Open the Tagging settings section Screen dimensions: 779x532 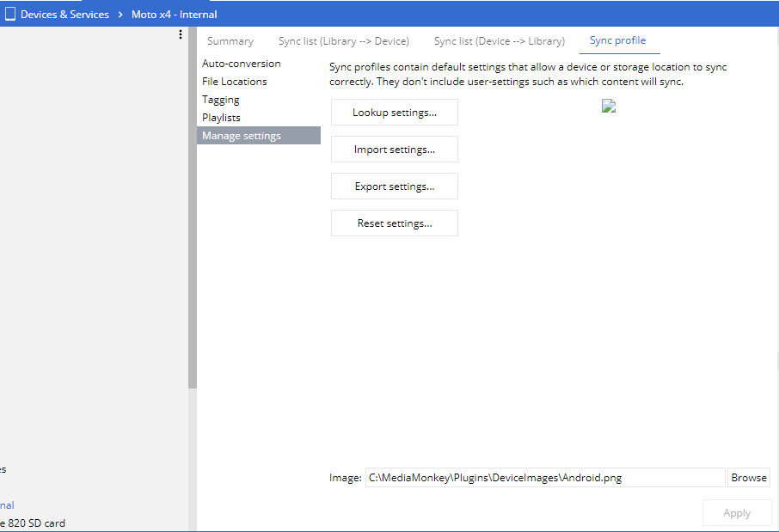point(220,100)
